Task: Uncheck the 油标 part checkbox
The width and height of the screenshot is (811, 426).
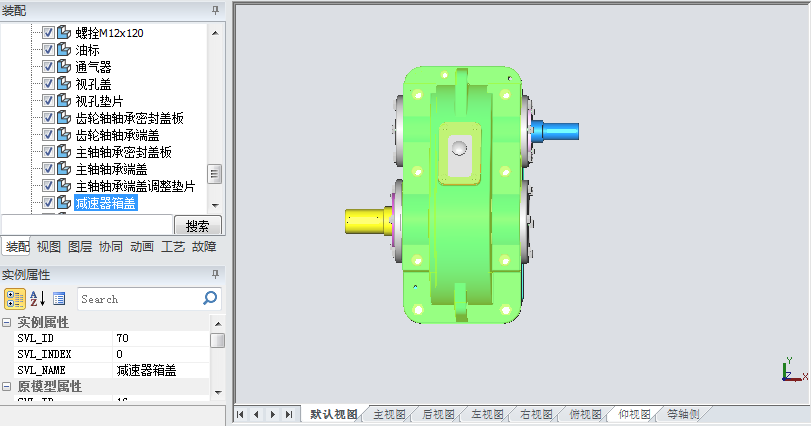Action: coord(48,50)
